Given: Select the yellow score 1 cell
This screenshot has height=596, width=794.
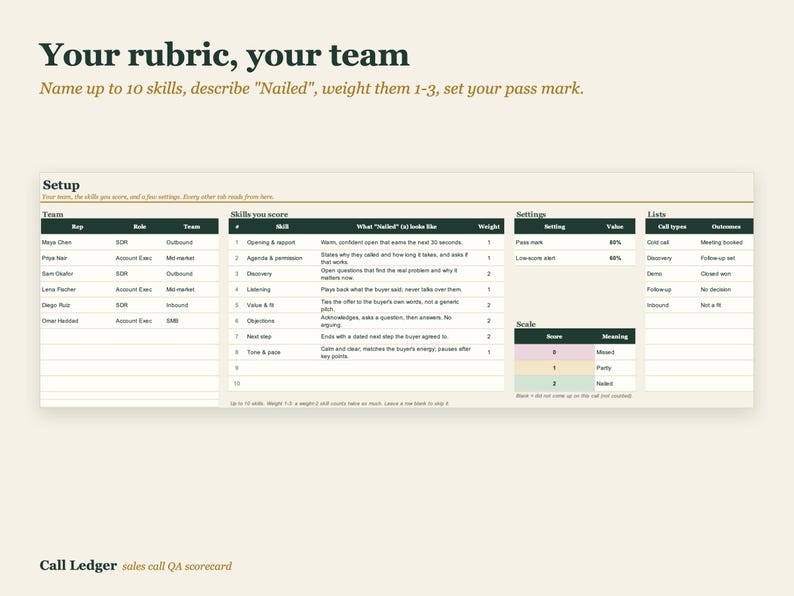Looking at the screenshot, I should [x=554, y=368].
